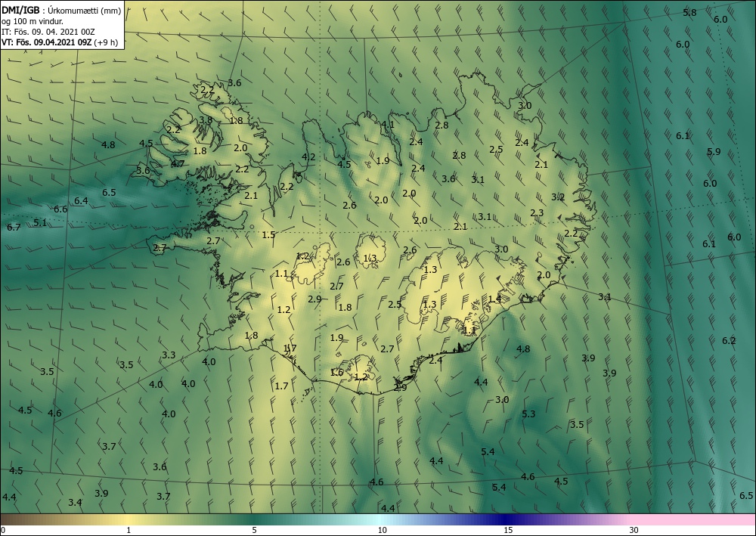
Task: Click the color scale label 5
Action: point(254,531)
